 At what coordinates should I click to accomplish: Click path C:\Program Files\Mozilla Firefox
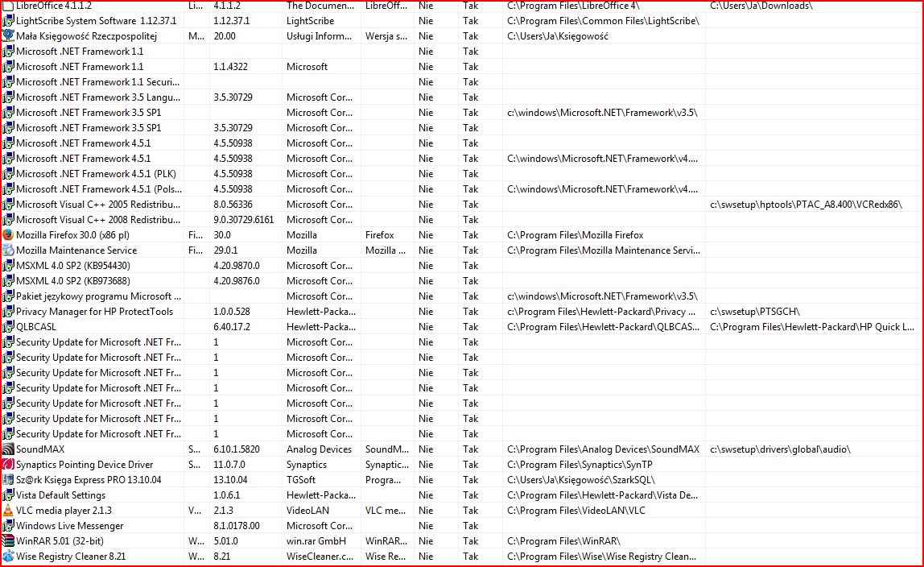tap(575, 235)
